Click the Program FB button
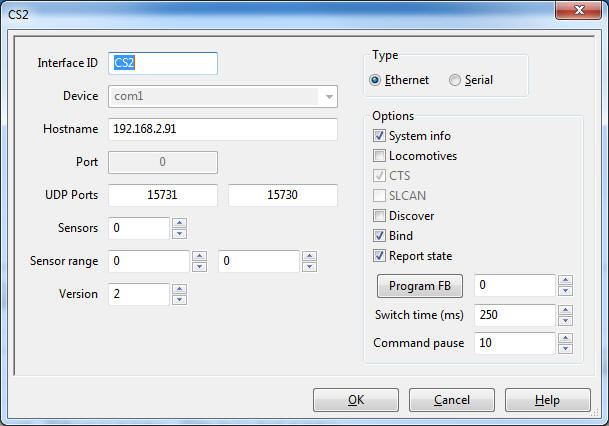This screenshot has width=609, height=426. (x=420, y=286)
